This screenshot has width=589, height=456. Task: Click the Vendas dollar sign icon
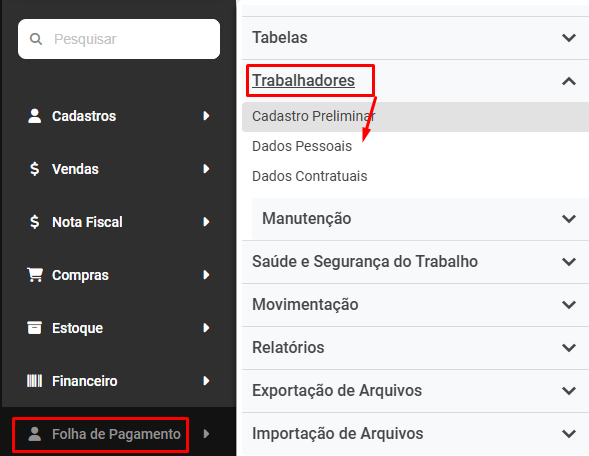coord(35,169)
